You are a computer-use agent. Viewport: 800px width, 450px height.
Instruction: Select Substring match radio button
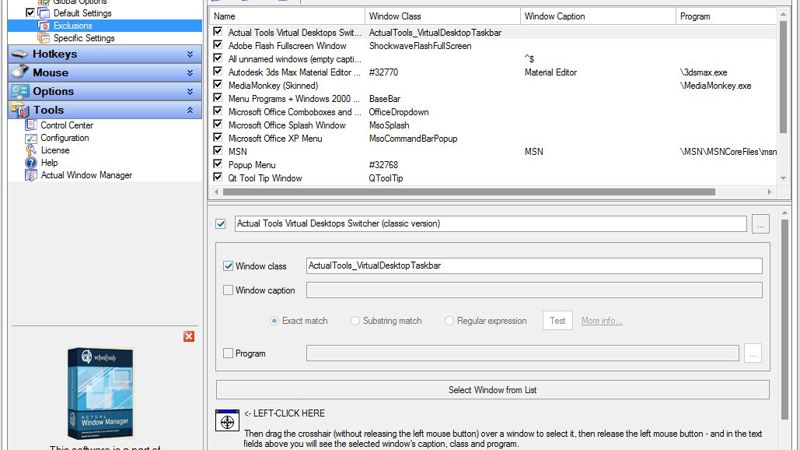(355, 320)
